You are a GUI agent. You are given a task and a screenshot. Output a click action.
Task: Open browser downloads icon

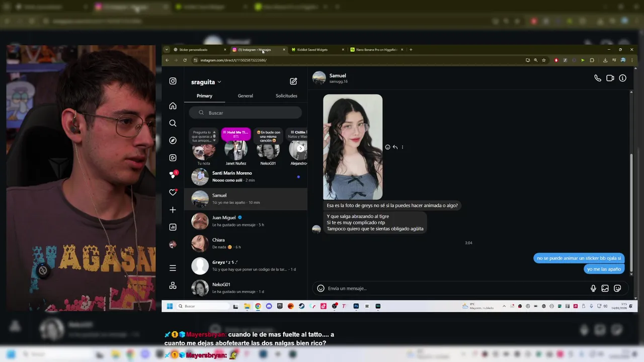click(605, 60)
